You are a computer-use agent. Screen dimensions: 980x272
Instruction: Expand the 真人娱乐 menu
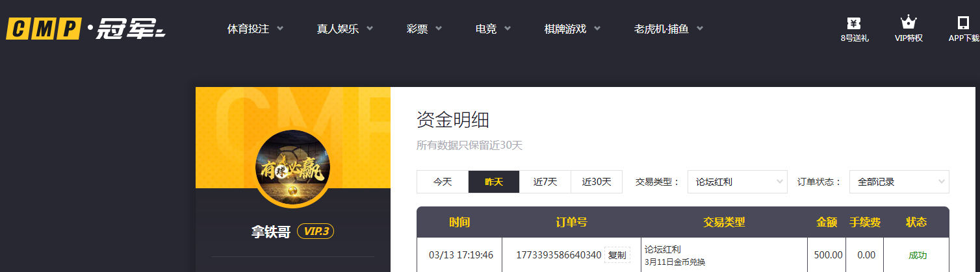pyautogui.click(x=345, y=29)
